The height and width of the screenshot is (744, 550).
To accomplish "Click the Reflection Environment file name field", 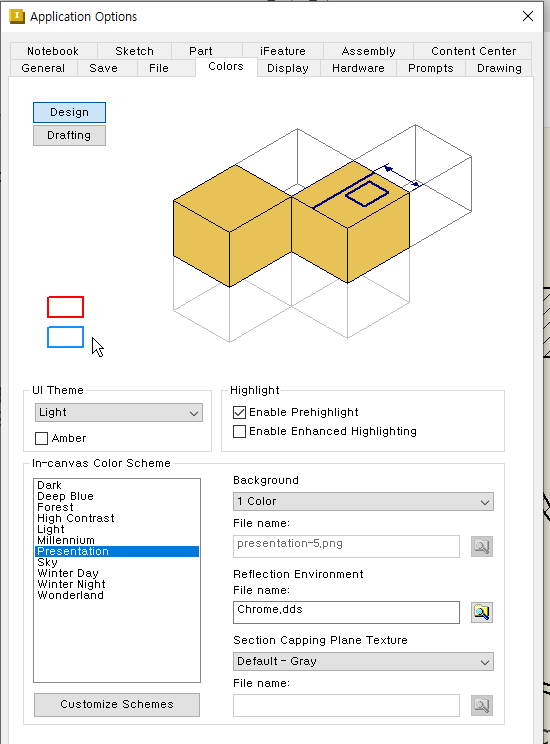I will (x=346, y=612).
